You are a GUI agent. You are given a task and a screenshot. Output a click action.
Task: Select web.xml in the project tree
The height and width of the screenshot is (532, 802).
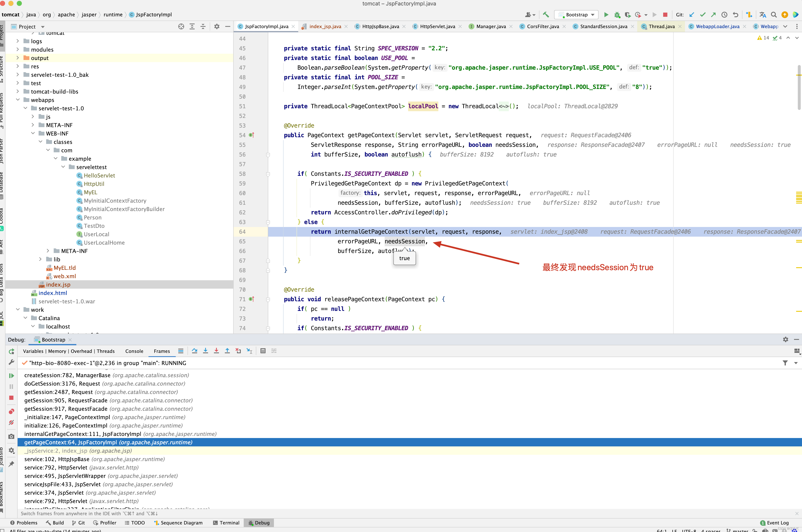(x=65, y=276)
